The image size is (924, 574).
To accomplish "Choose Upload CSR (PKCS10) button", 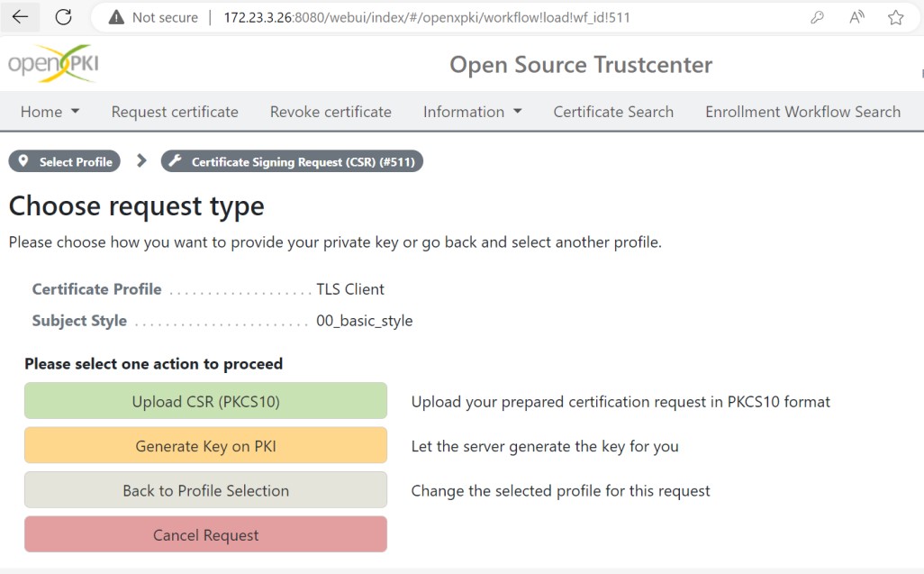I will [x=205, y=401].
